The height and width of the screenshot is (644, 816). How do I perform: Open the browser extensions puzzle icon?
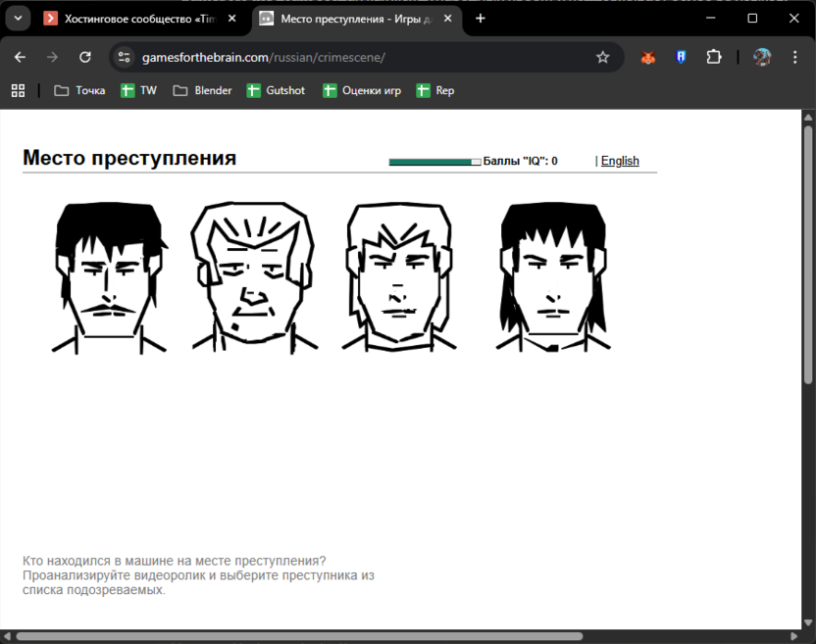click(x=714, y=57)
